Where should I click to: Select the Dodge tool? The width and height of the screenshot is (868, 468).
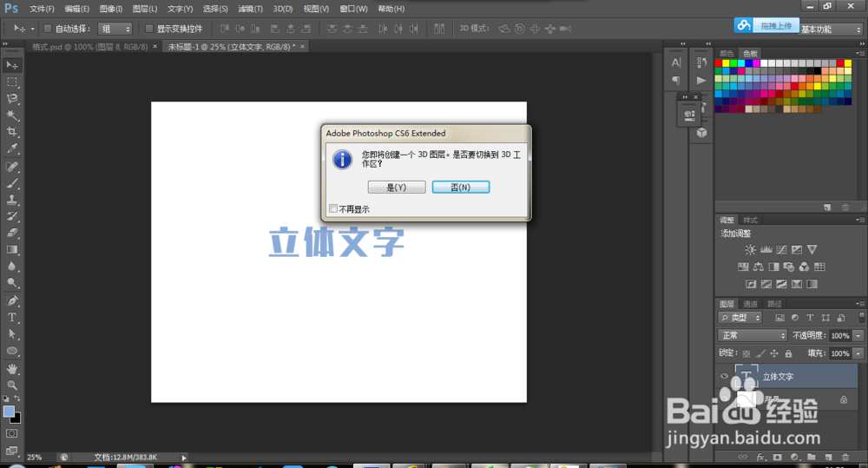tap(11, 283)
